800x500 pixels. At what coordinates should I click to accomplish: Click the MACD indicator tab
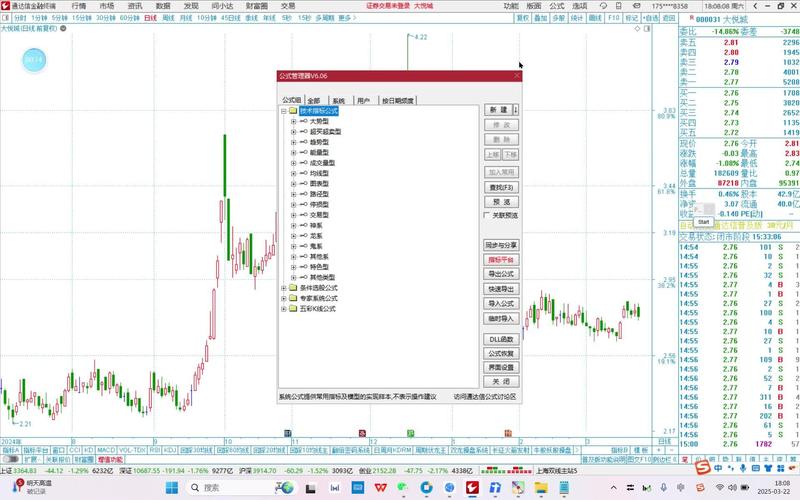(107, 451)
